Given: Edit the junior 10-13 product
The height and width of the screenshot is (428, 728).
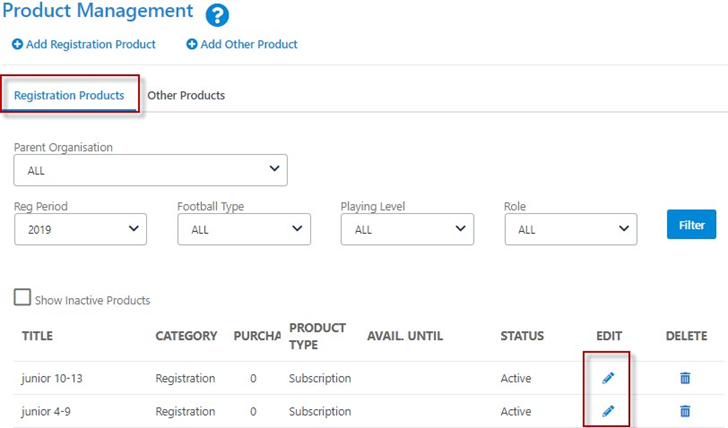Looking at the screenshot, I should coord(607,378).
